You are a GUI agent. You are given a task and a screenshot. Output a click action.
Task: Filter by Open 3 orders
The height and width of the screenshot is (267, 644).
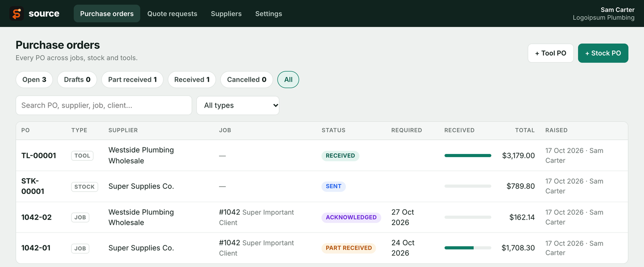[x=34, y=80]
